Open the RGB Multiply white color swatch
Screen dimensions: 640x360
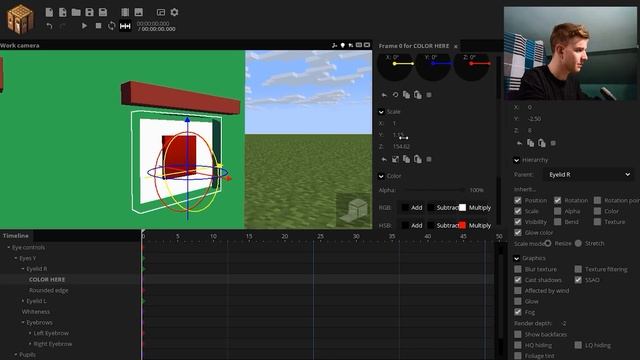pyautogui.click(x=462, y=207)
